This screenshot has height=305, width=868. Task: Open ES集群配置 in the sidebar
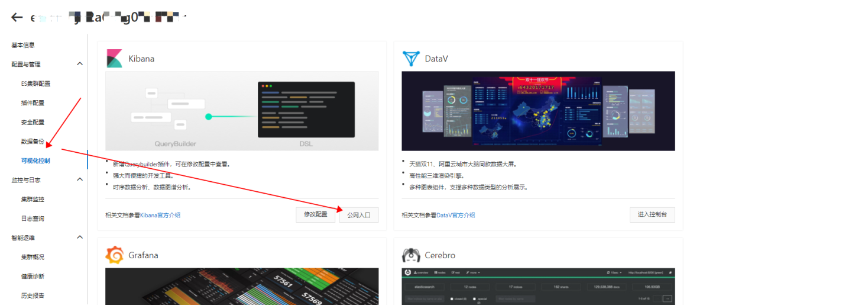click(x=35, y=84)
